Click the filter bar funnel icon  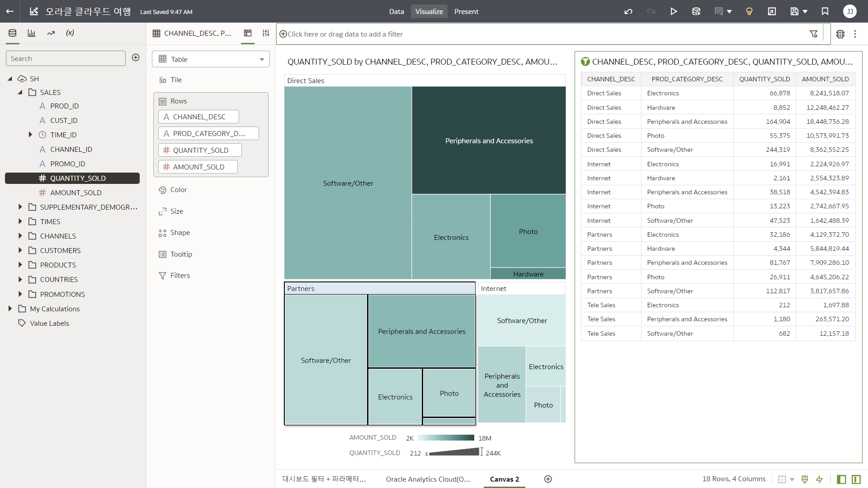813,34
